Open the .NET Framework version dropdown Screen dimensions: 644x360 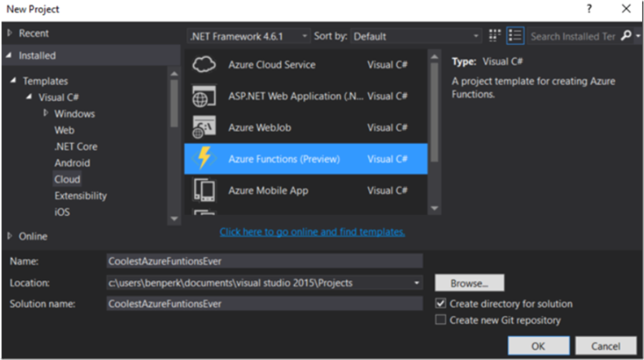click(x=304, y=35)
